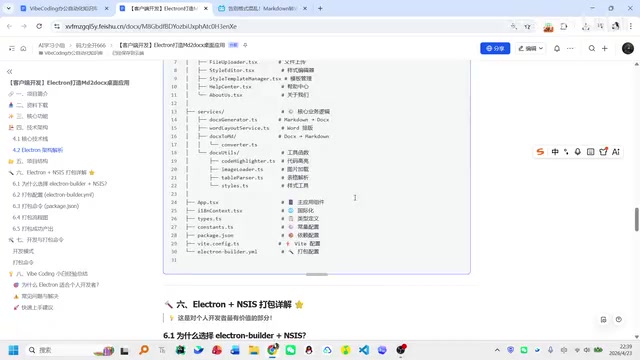Open the Windows Start menu
This screenshot has height=360, width=640.
point(13,350)
